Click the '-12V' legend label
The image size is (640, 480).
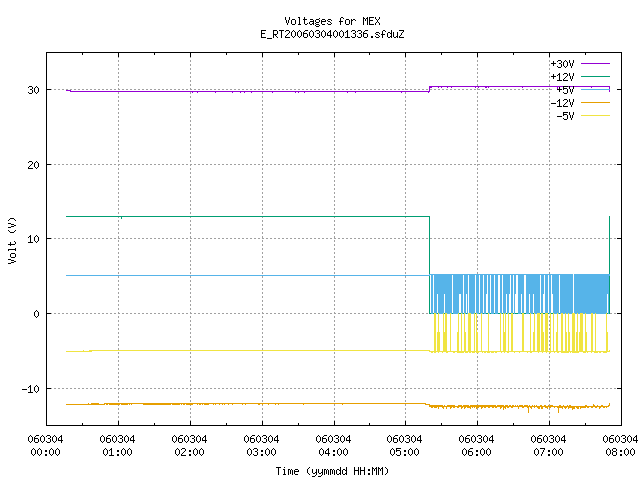[x=562, y=103]
